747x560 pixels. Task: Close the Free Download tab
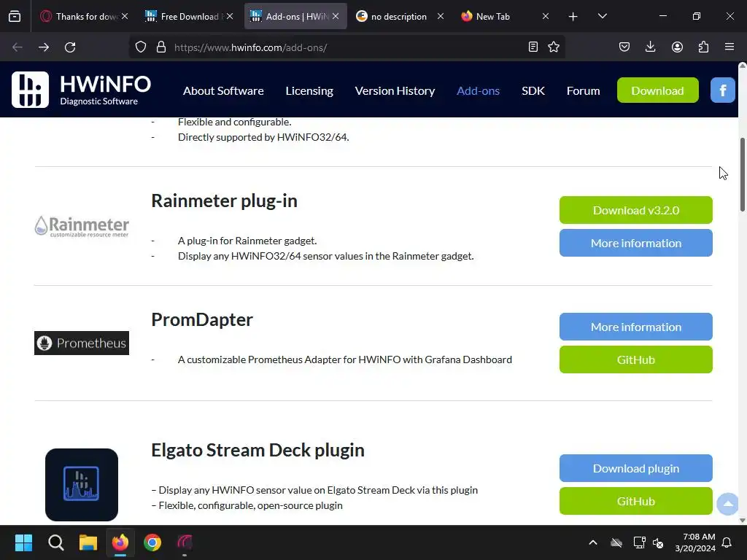coord(230,16)
